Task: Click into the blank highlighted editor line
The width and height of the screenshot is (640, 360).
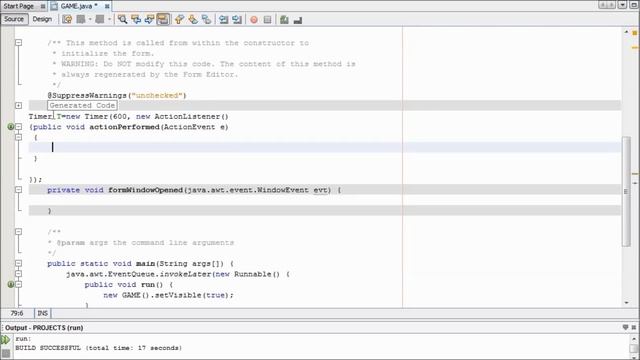Action: point(324,147)
